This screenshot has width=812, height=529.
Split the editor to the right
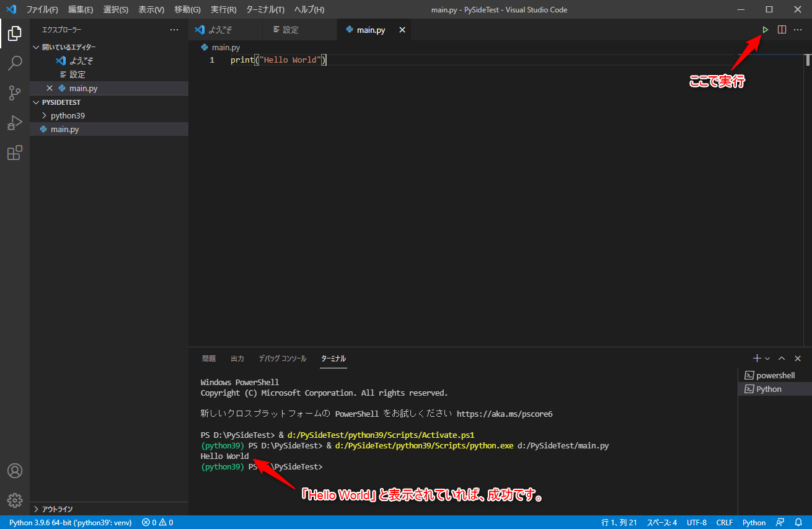pos(782,30)
